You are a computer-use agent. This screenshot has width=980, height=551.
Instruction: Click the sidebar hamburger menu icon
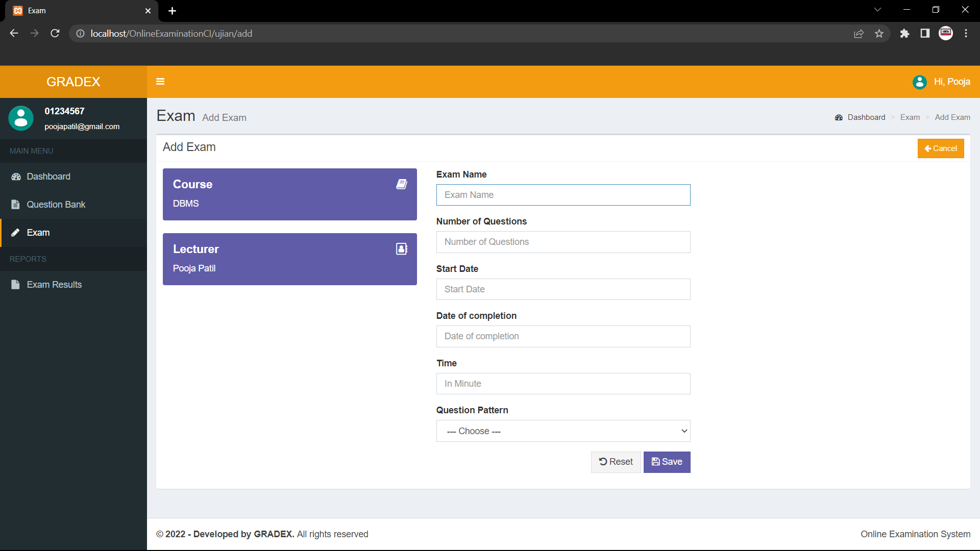pos(160,82)
